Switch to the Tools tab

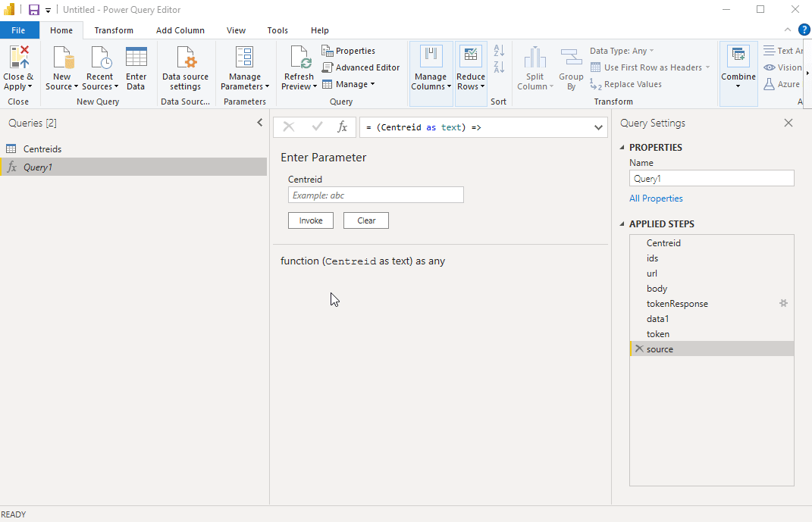[277, 30]
